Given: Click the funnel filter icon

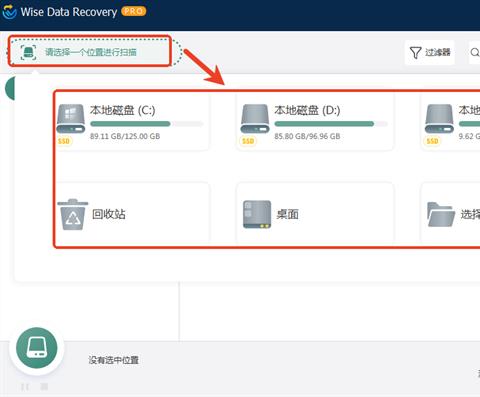Looking at the screenshot, I should (x=415, y=53).
